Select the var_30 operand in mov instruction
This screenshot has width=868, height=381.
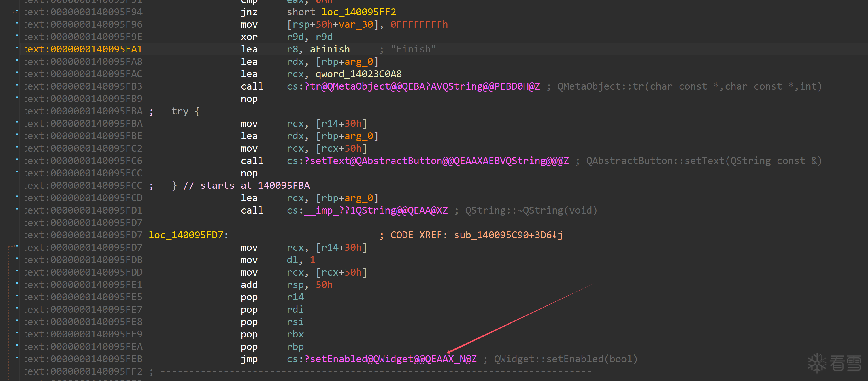pyautogui.click(x=356, y=24)
